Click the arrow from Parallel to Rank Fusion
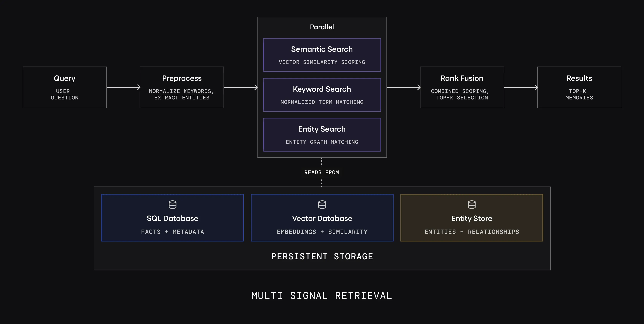The height and width of the screenshot is (324, 644). click(403, 87)
